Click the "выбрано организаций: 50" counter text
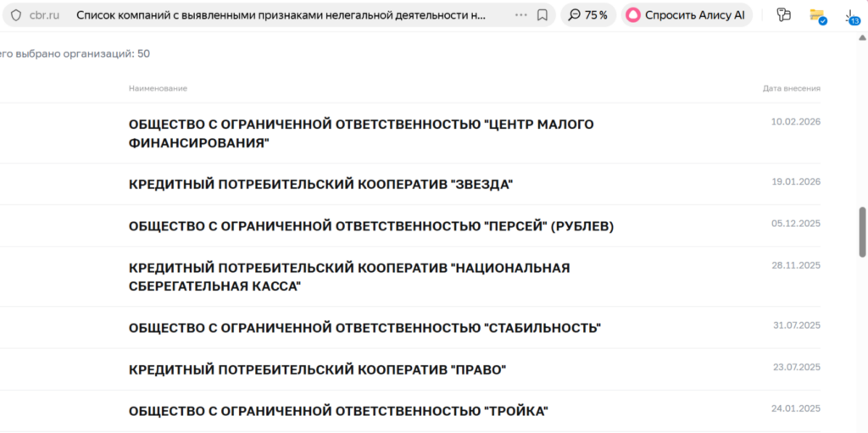This screenshot has height=433, width=868. (83, 53)
